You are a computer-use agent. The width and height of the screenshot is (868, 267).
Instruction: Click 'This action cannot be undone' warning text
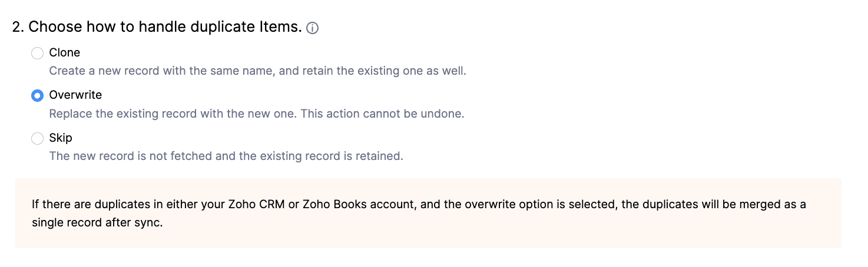[383, 114]
